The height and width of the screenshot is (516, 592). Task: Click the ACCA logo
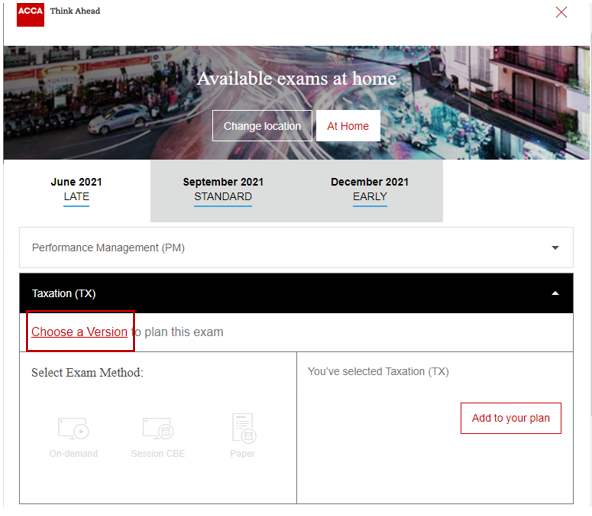click(30, 14)
